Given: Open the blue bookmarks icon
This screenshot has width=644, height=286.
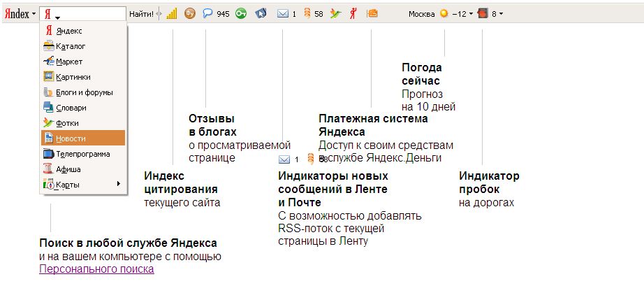Looking at the screenshot, I should click(261, 14).
